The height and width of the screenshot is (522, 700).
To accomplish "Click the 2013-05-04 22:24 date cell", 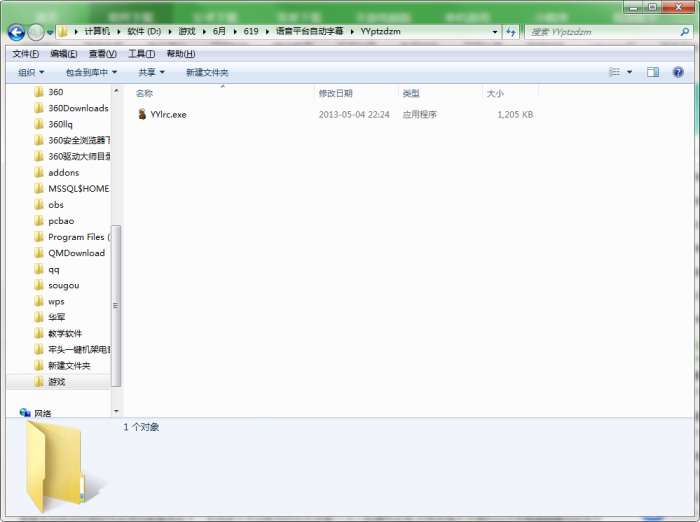I will pos(354,115).
